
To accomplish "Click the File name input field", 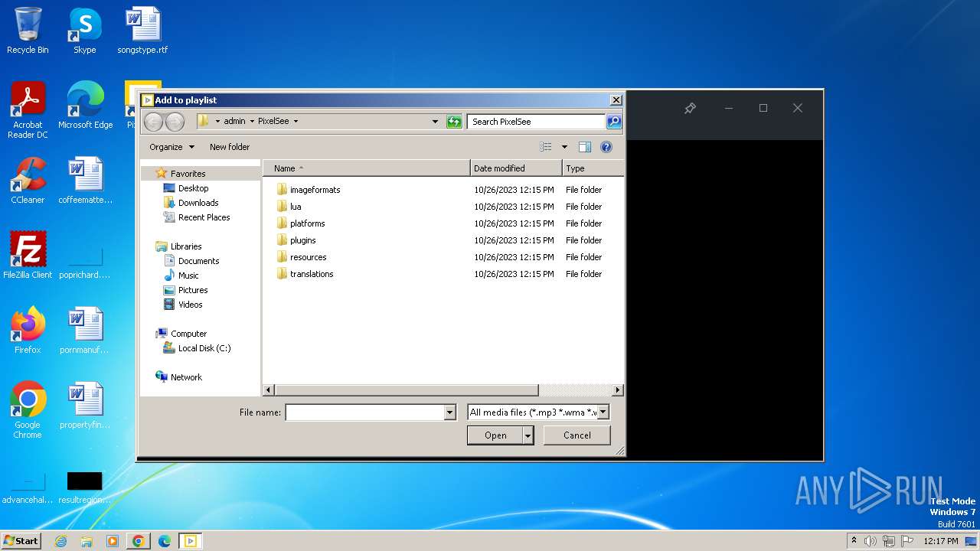I will (x=365, y=412).
